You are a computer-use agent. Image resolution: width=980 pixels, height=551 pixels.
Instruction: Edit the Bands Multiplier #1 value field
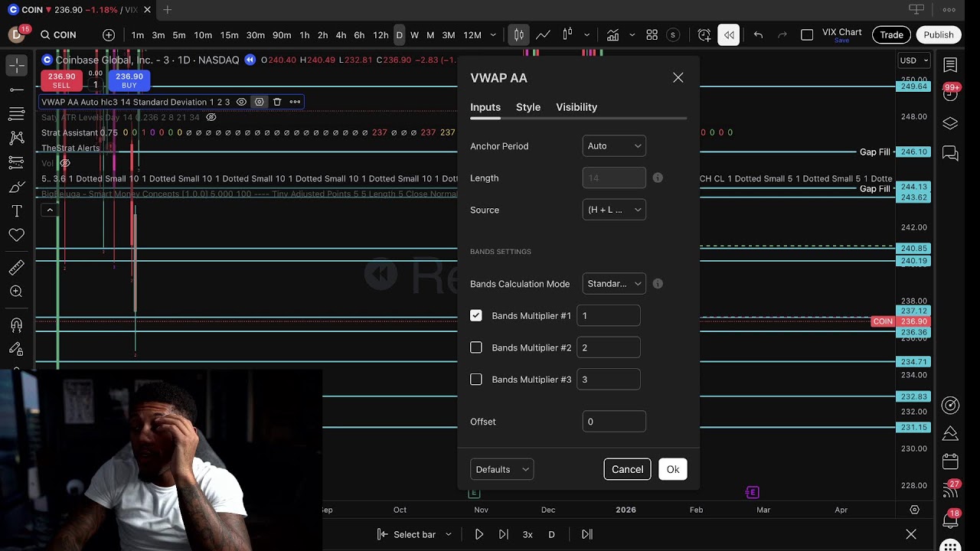pyautogui.click(x=609, y=315)
